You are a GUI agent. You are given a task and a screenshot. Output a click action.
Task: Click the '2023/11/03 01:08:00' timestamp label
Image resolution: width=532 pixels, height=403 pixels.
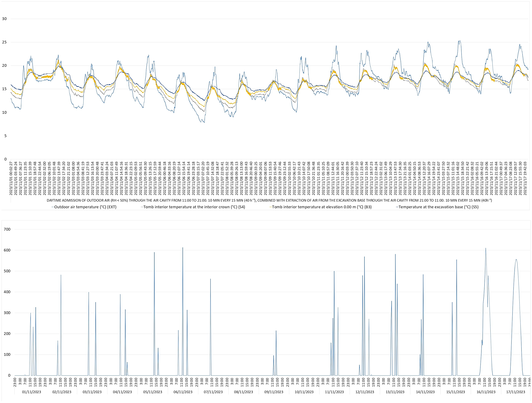(x=73, y=178)
